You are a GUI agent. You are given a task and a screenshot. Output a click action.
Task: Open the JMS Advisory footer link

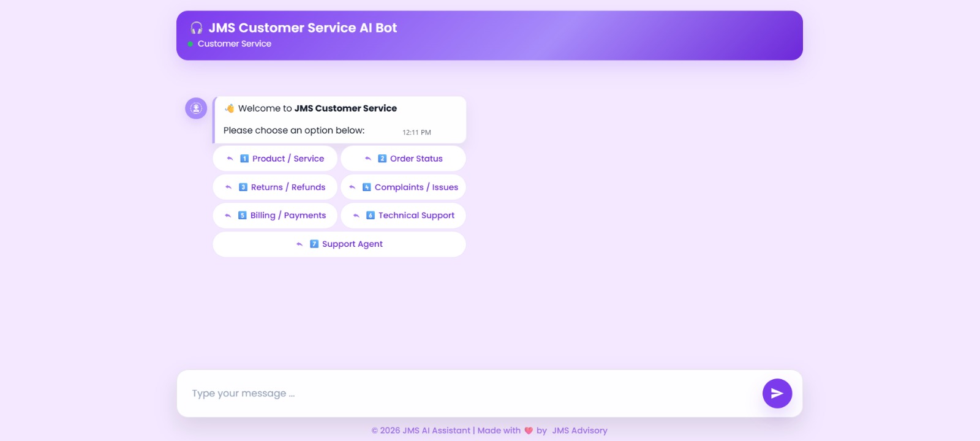click(x=579, y=431)
